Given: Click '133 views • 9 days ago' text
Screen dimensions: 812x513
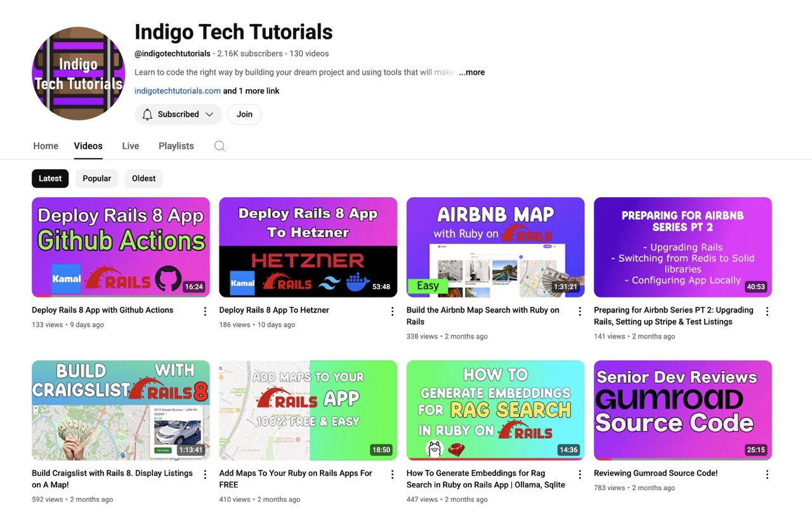Looking at the screenshot, I should pos(68,325).
